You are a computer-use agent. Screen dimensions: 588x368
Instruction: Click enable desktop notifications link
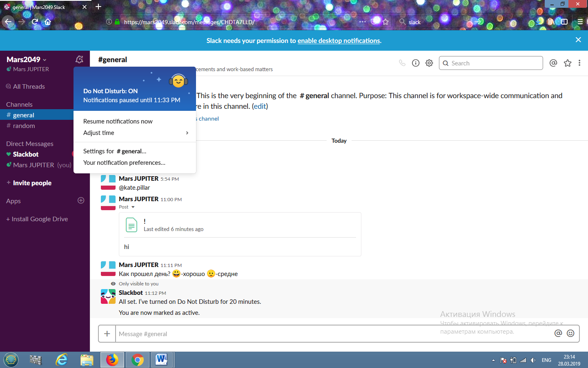click(x=339, y=40)
